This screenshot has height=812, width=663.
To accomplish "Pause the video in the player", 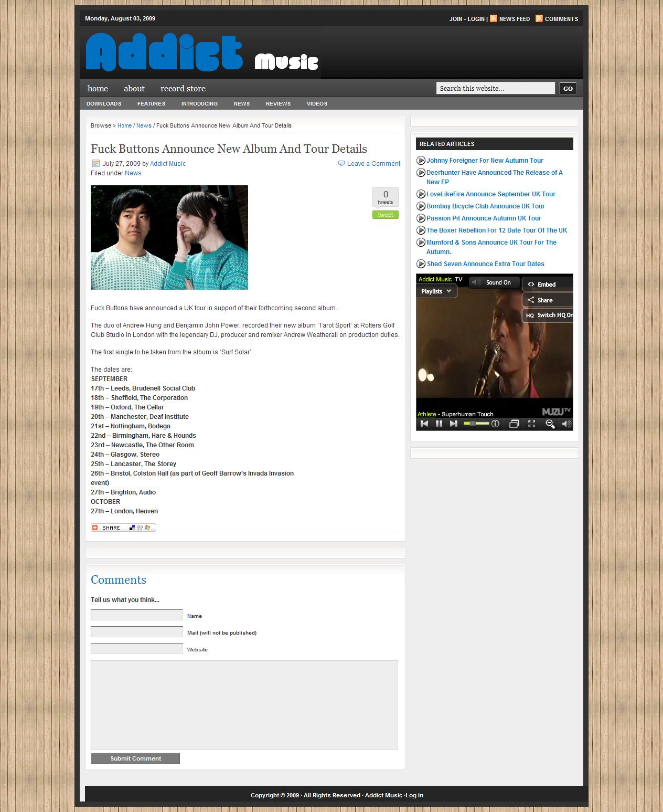I will tap(439, 424).
